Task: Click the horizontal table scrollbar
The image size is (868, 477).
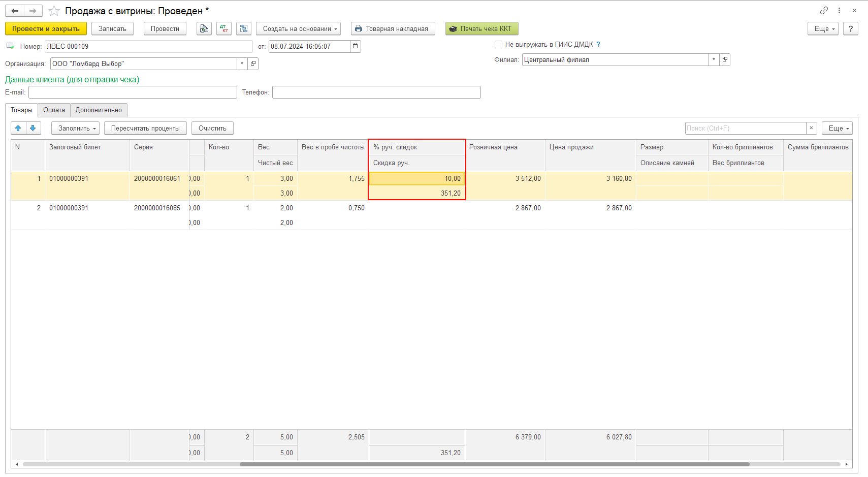Action: click(494, 464)
